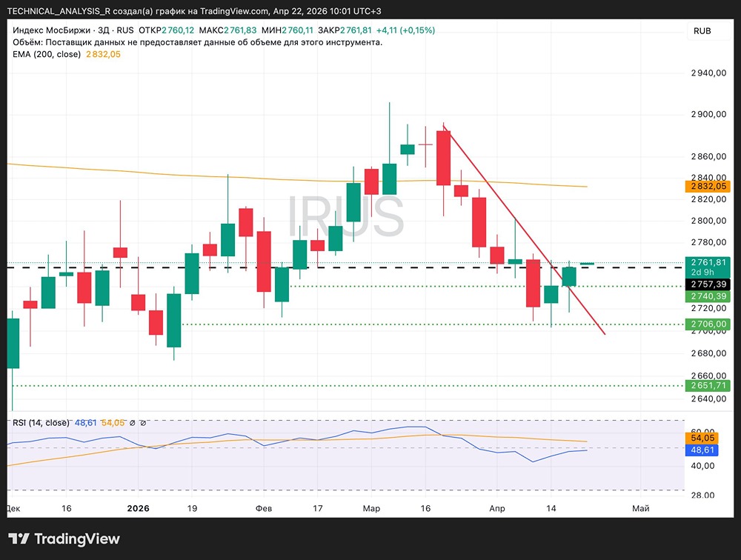
Task: Click the +4,11 (+0,15%) change value
Action: (405, 30)
